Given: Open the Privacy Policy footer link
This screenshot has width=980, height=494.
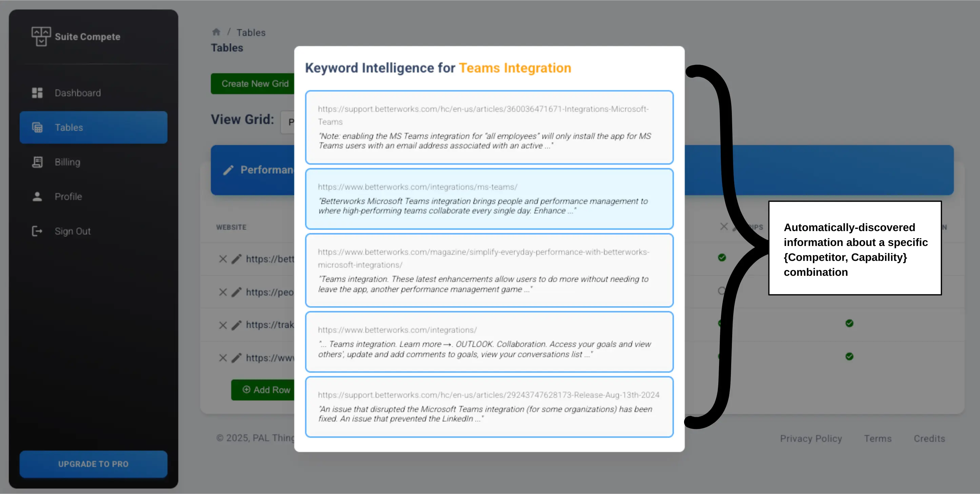Looking at the screenshot, I should tap(811, 438).
